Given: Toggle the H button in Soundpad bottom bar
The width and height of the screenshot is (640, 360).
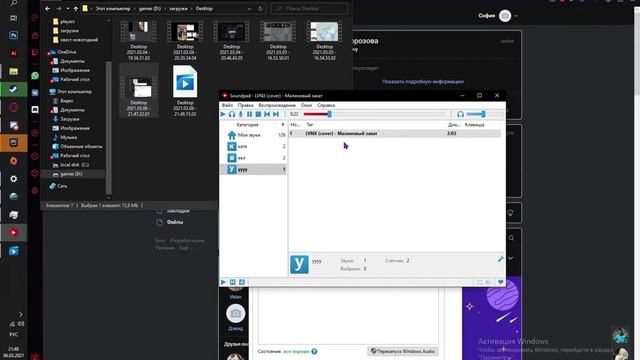Looking at the screenshot, I should point(233,282).
